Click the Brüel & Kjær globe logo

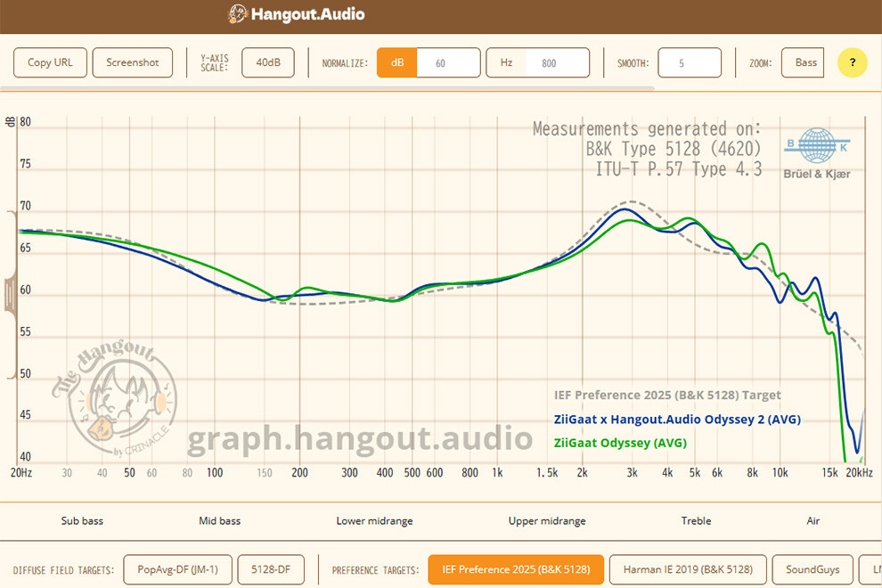(x=817, y=145)
